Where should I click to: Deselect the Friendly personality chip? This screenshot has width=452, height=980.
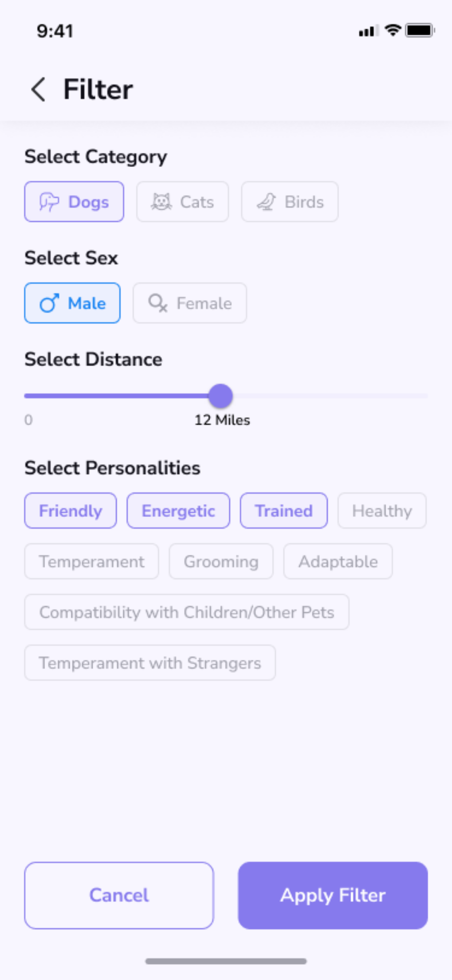click(70, 510)
